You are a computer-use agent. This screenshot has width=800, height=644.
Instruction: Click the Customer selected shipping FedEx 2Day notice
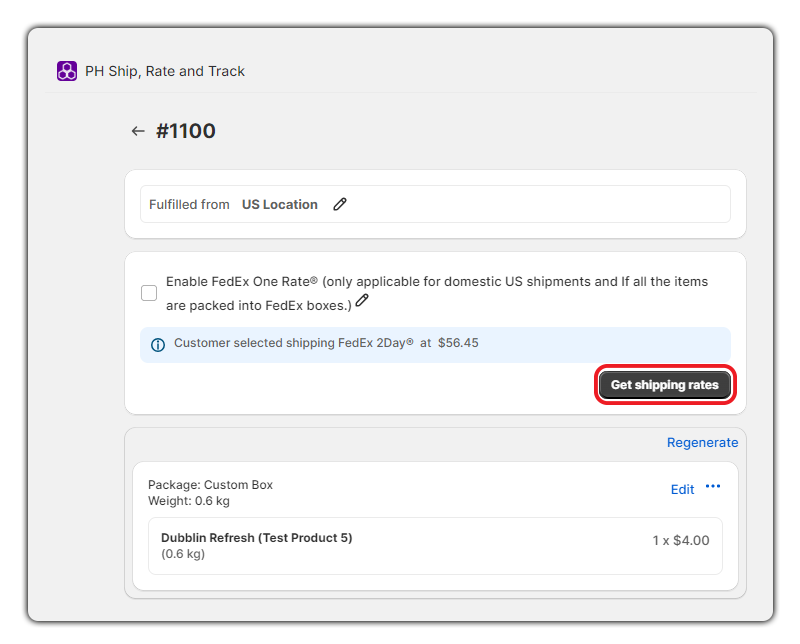pos(435,345)
